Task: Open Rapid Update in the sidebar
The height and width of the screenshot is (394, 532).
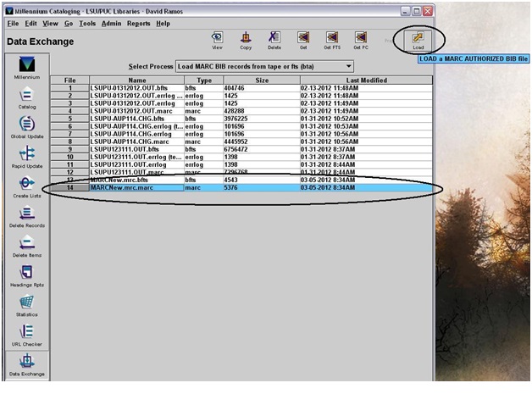Action: click(x=27, y=158)
